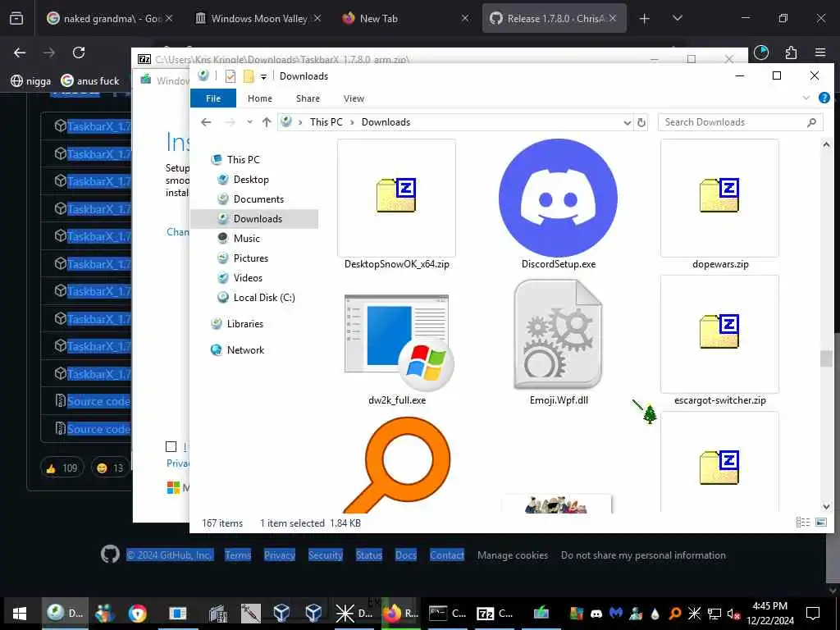The height and width of the screenshot is (630, 840).
Task: List all browser tabs dropdown arrow
Action: pos(677,18)
